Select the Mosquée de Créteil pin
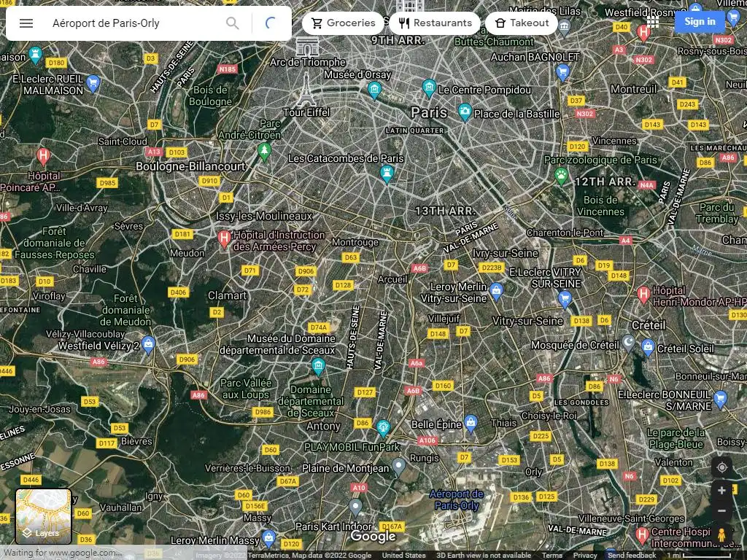Screen dimensions: 747x560 (628, 344)
